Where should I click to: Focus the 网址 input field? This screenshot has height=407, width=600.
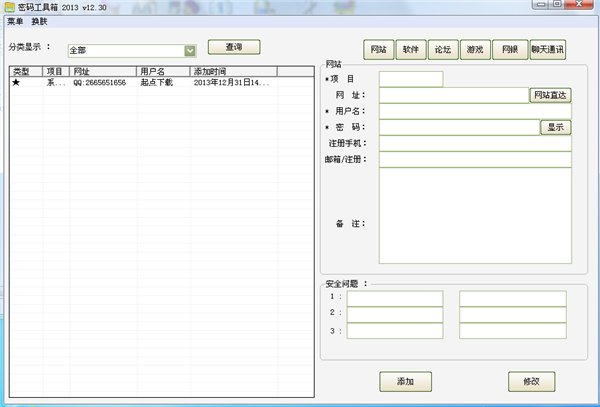click(x=454, y=95)
